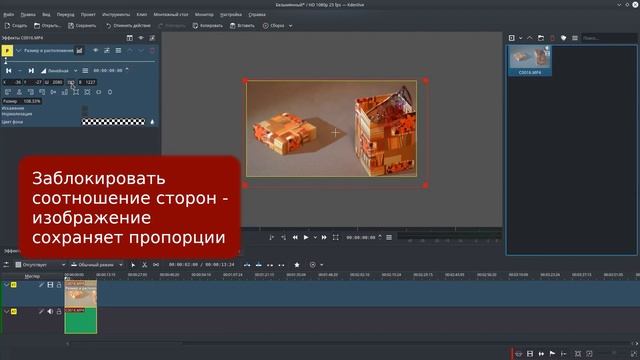Toggle the Нормализация checkbox
The image size is (640, 360).
84,114
